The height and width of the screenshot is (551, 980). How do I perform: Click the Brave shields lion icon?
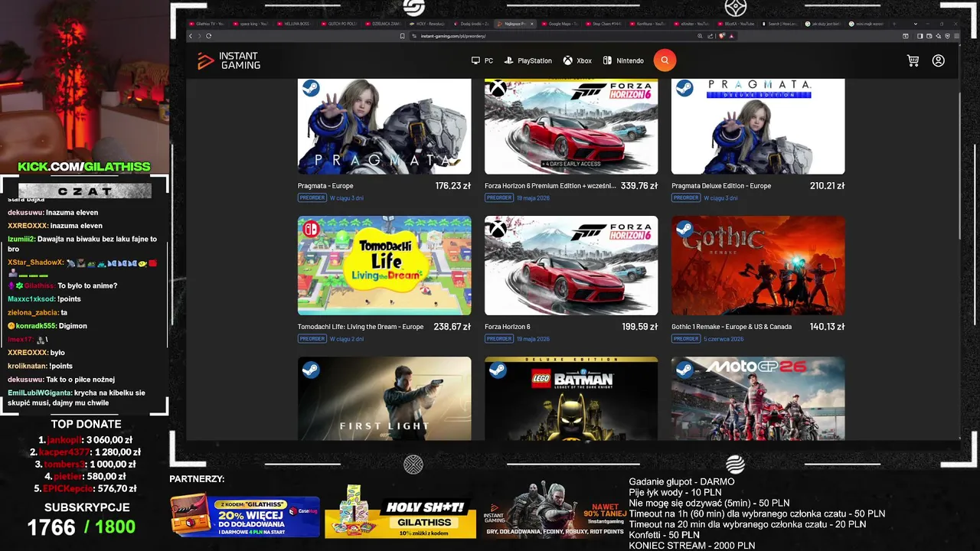pyautogui.click(x=721, y=36)
